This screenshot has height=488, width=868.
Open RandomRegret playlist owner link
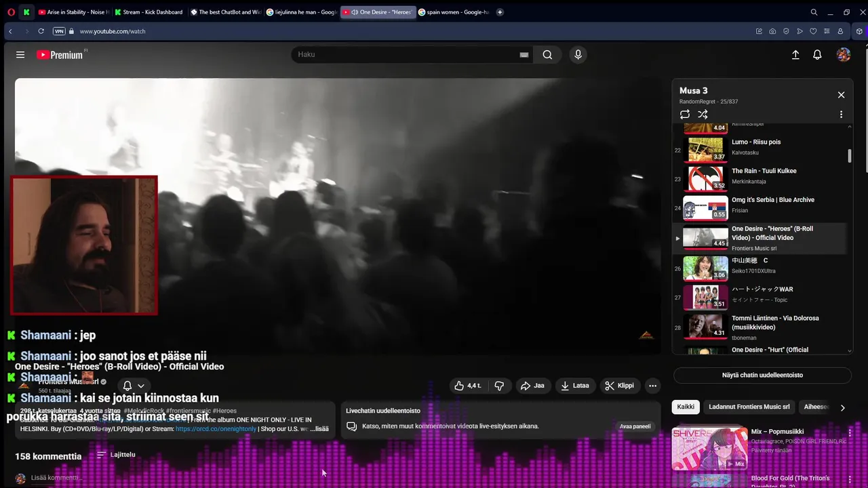(698, 102)
